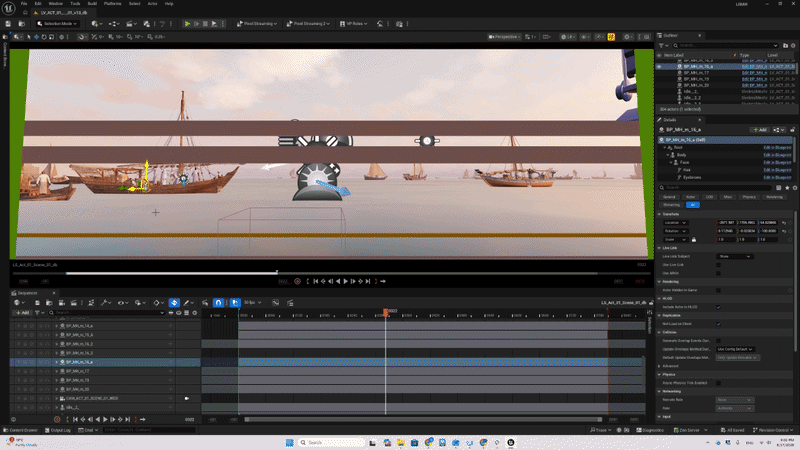Click the Sequencer curve editor icon
Screen dimensions: 800x450
coord(276,303)
